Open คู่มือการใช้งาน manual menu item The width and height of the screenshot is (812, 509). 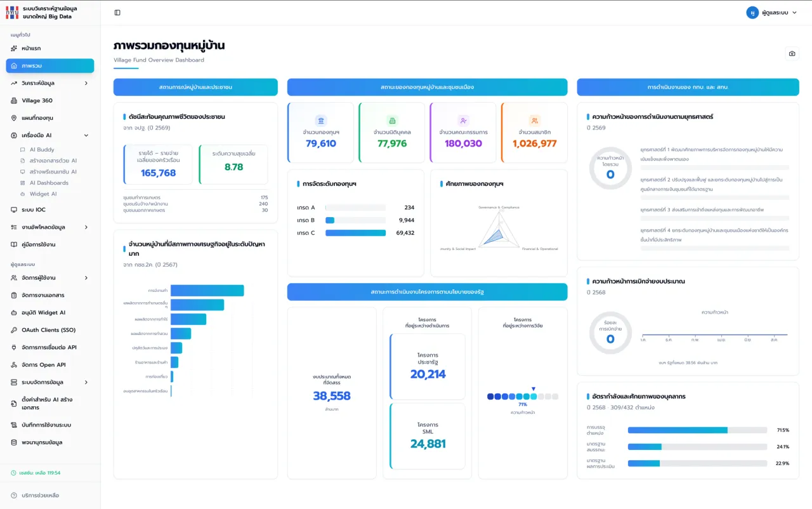point(50,244)
